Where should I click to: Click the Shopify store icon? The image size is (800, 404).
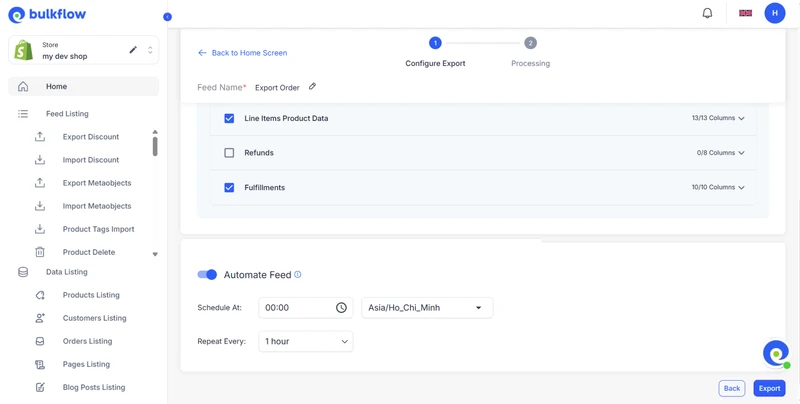click(23, 50)
